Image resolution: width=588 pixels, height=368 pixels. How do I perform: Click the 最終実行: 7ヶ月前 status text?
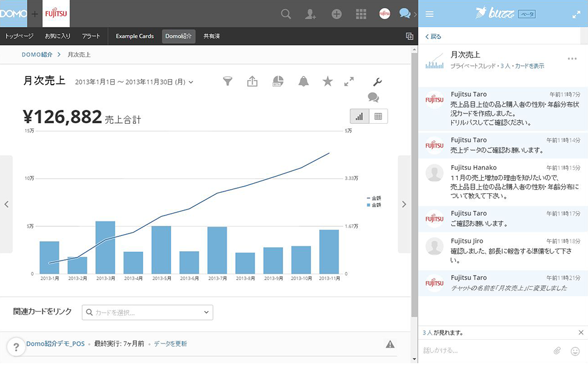coord(119,343)
